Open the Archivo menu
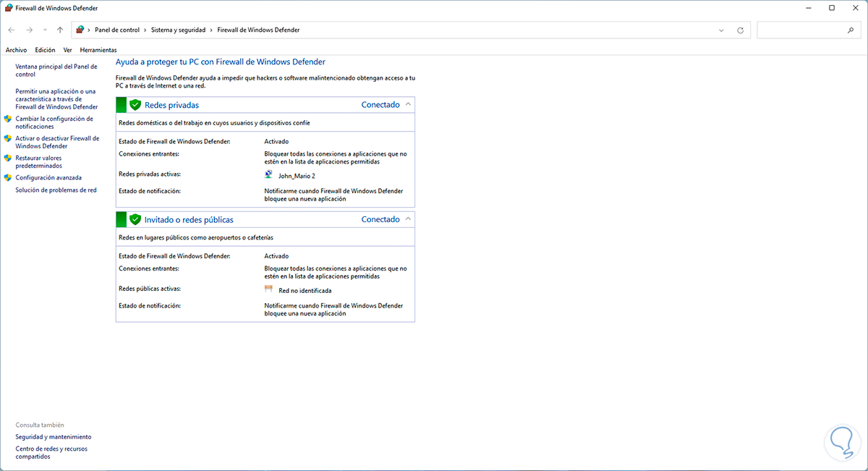 [x=16, y=50]
